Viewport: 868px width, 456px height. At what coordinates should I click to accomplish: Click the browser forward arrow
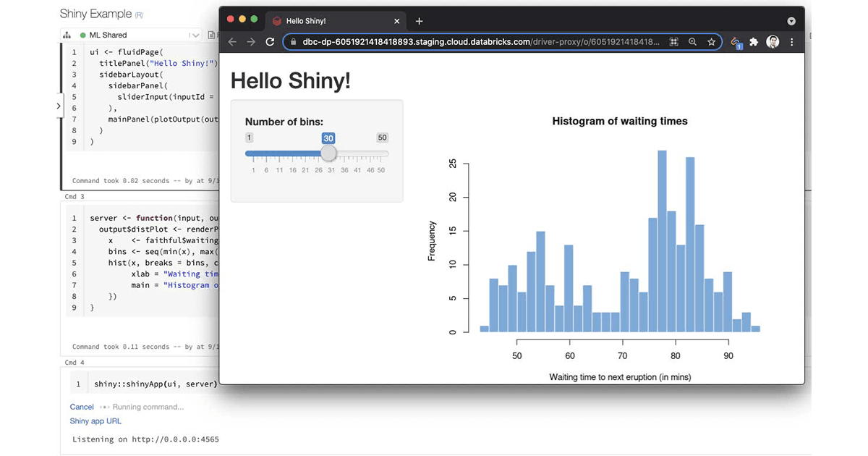251,42
